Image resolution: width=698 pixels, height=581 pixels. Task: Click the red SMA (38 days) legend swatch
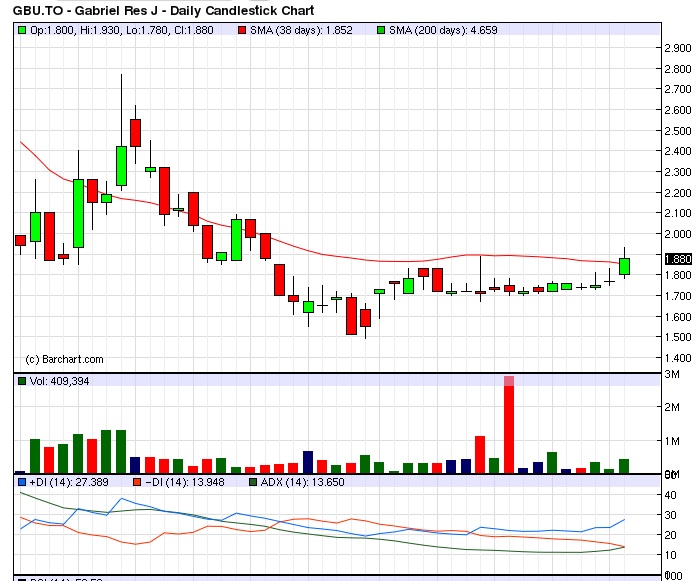[242, 31]
